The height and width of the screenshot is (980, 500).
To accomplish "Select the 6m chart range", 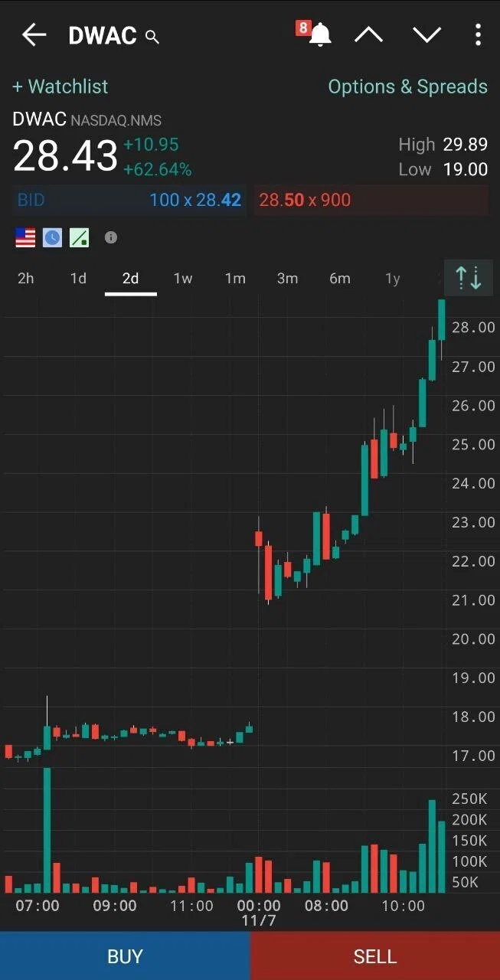I will tap(340, 279).
